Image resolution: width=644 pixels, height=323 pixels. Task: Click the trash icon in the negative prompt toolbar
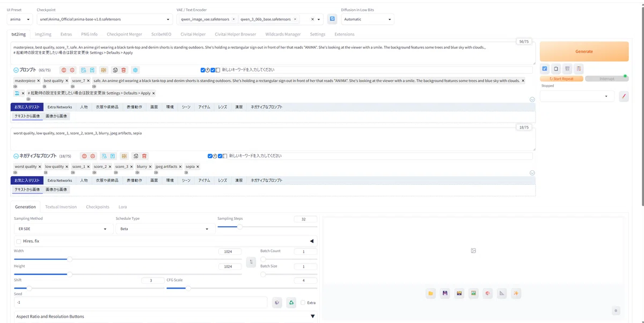tap(144, 156)
